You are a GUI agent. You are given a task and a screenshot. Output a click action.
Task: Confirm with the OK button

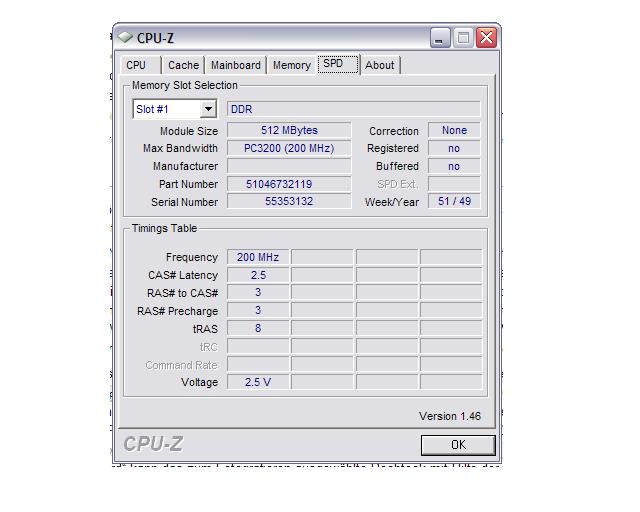coord(458,445)
